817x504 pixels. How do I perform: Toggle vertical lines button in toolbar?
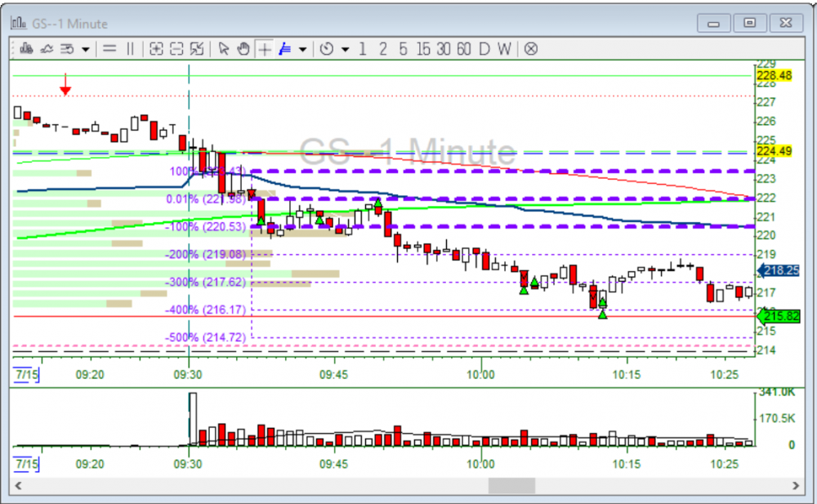pyautogui.click(x=129, y=49)
